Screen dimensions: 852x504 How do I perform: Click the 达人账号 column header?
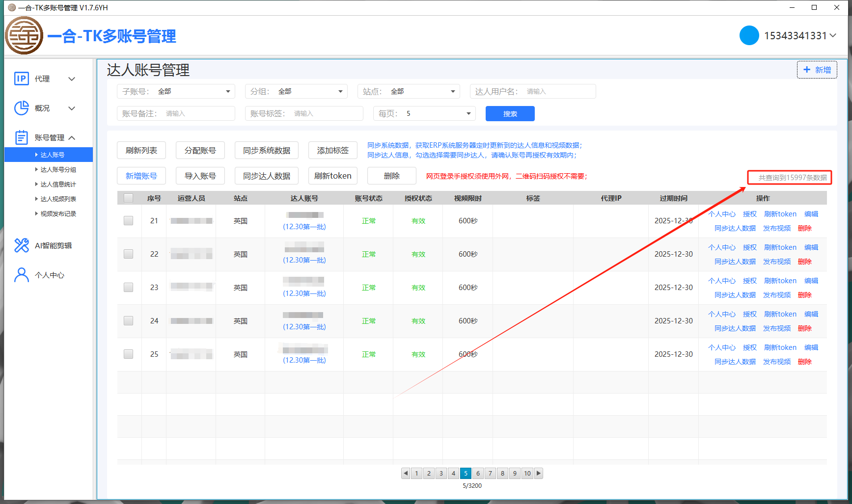tap(304, 198)
